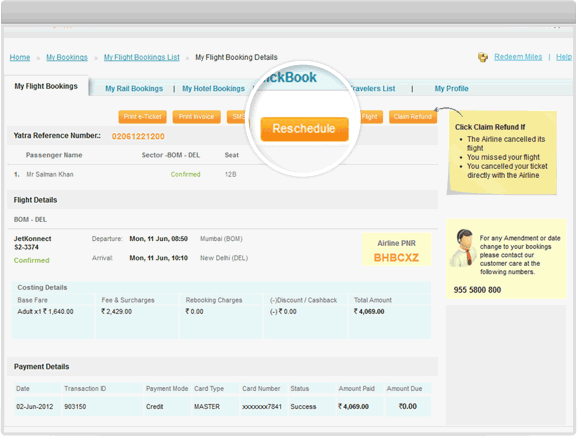Screen dimensions: 577x436
Task: Click payment status Success
Action: click(x=303, y=407)
